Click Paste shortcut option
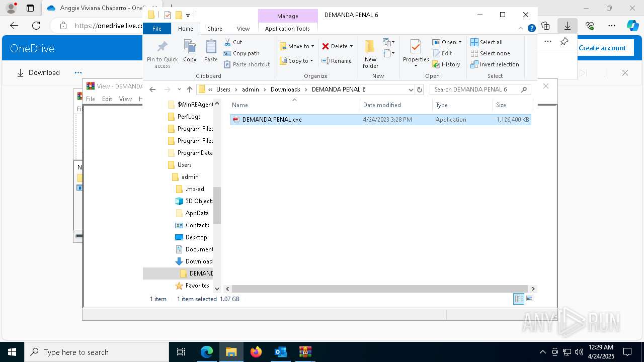644x362 pixels. (x=247, y=64)
